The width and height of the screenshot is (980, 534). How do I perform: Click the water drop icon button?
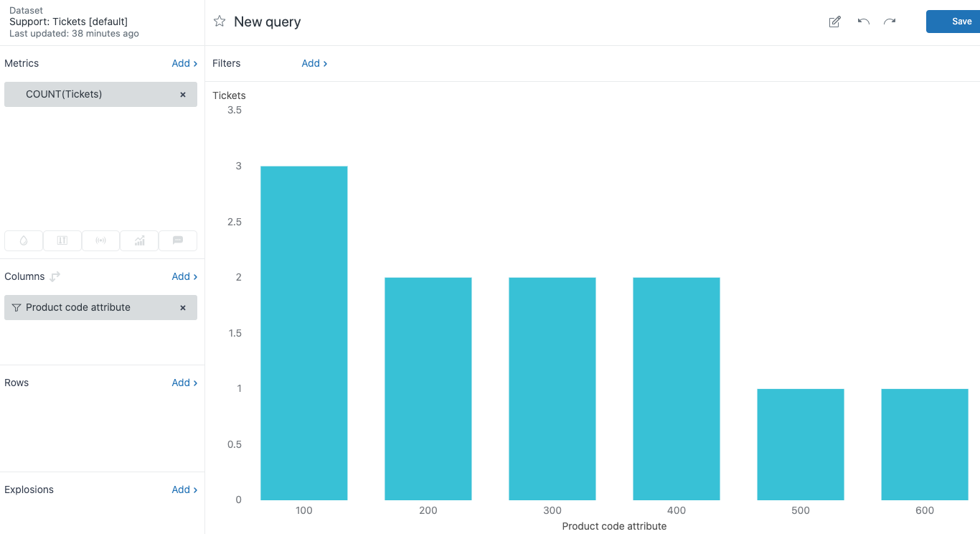point(24,240)
